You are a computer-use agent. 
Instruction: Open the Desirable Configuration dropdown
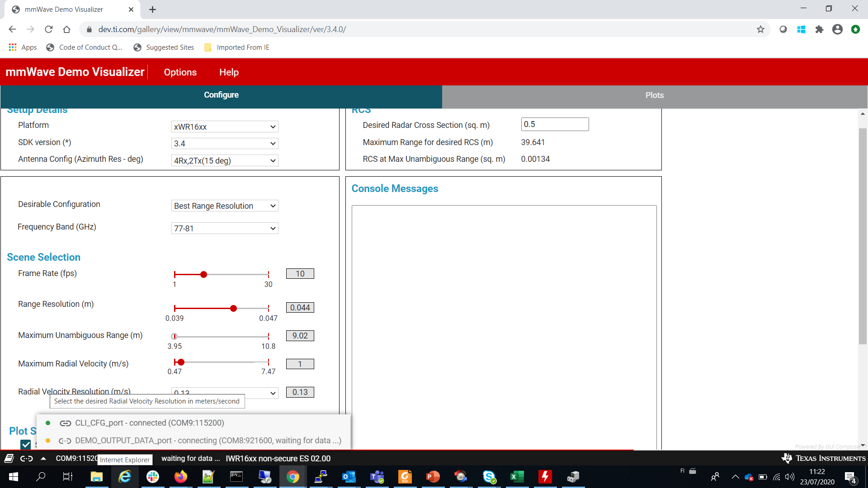(x=225, y=206)
